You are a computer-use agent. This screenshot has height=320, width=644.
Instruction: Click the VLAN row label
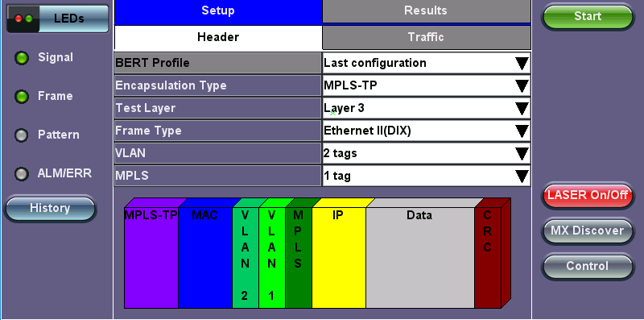pyautogui.click(x=217, y=153)
